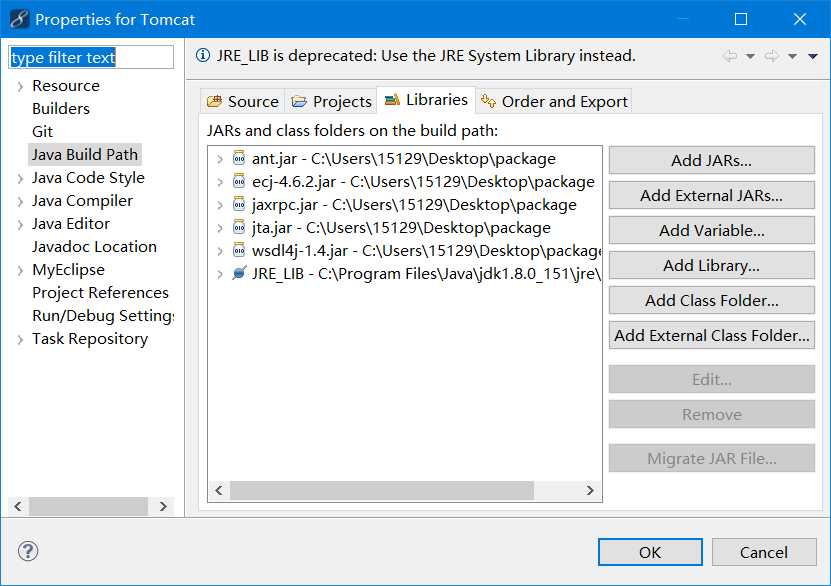Dismiss dialog with Cancel button
This screenshot has height=586, width=831.
coord(764,552)
